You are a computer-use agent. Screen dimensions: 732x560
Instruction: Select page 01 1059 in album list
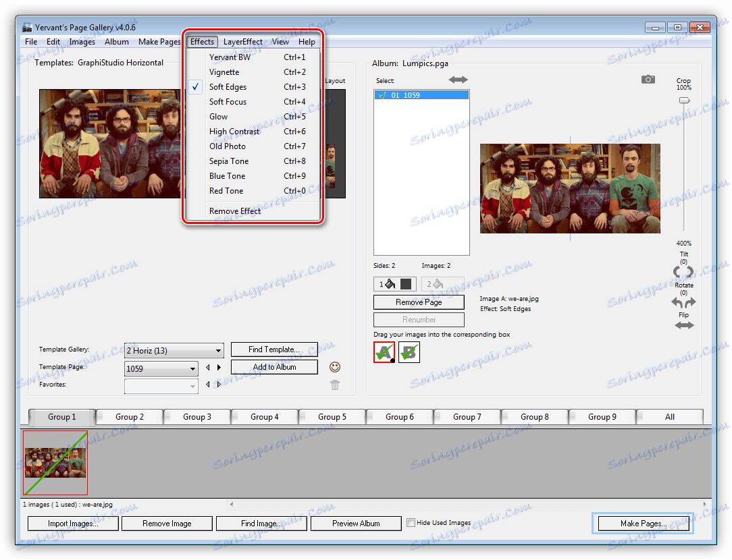[x=421, y=95]
